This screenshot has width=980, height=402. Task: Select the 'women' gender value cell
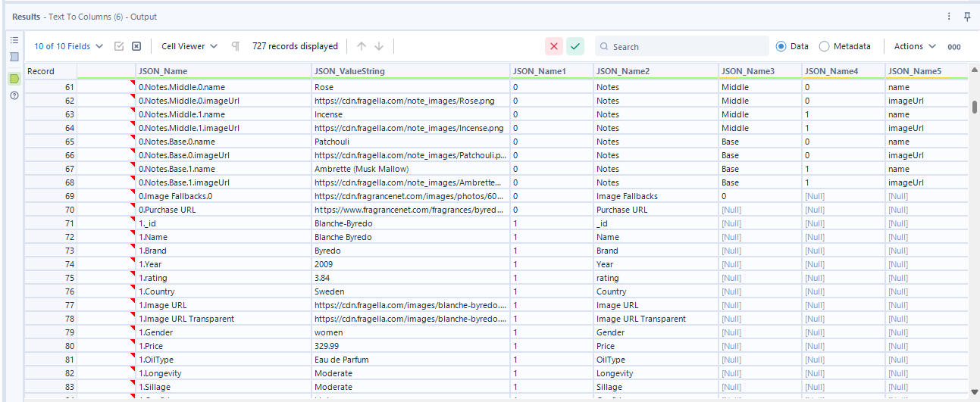[411, 332]
